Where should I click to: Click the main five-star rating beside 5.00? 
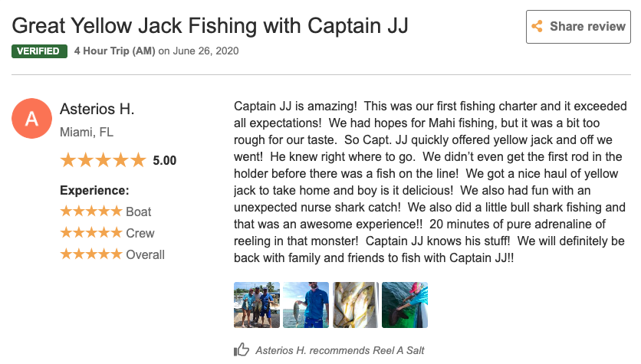[x=103, y=160]
